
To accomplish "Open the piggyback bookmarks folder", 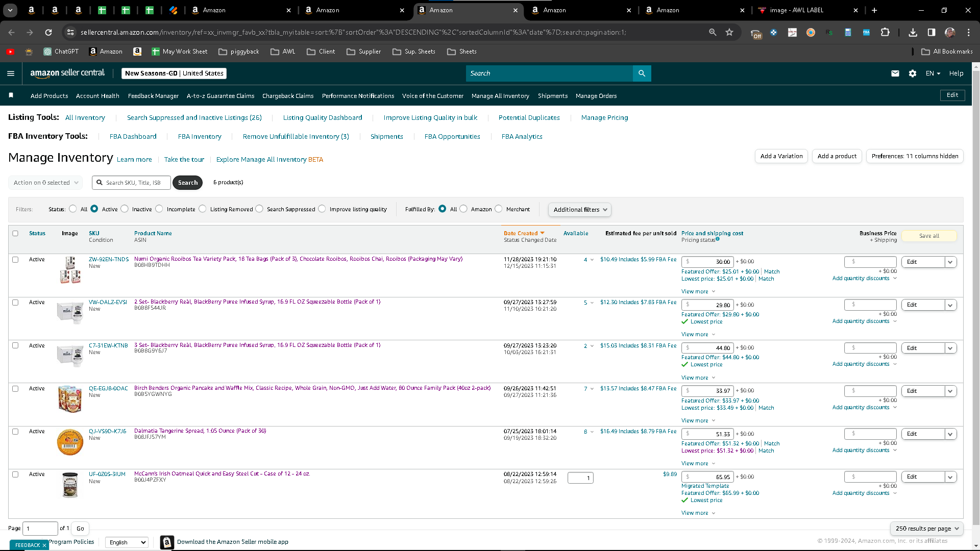I will [238, 52].
